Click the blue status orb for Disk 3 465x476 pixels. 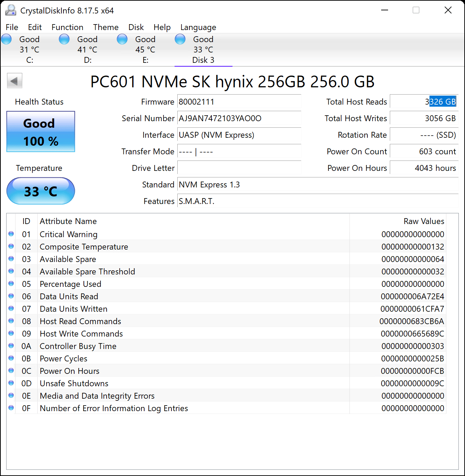point(180,39)
